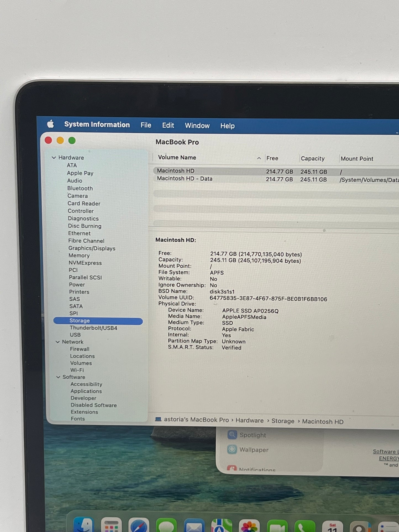Screen dimensions: 399x532
Task: Launch FaceTime from the Dock
Action: tap(277, 526)
